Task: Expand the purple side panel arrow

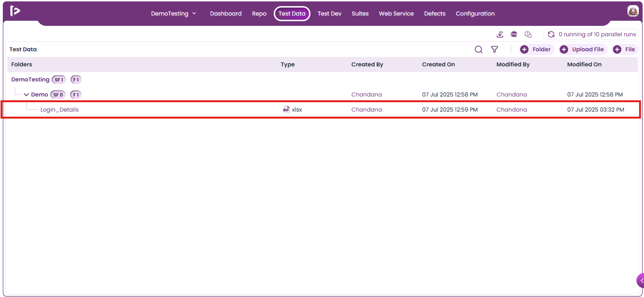Action: (640, 281)
